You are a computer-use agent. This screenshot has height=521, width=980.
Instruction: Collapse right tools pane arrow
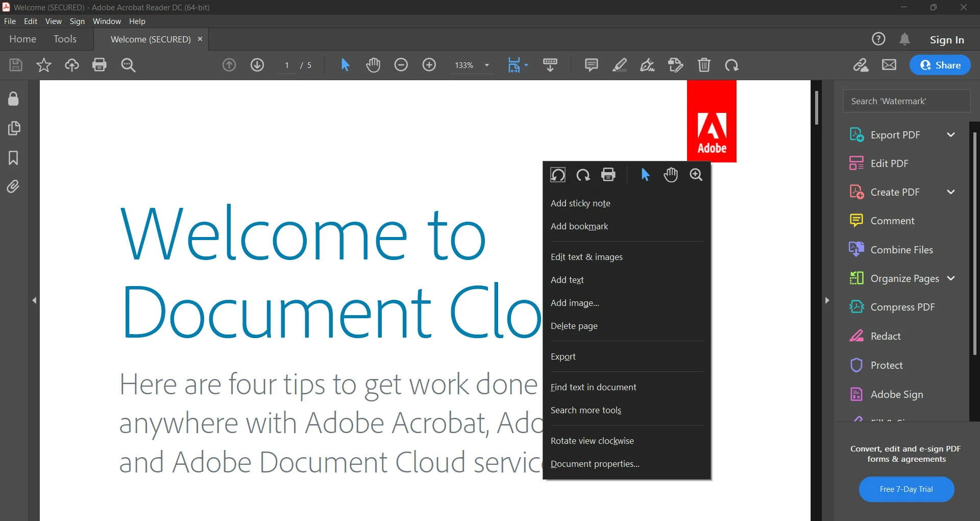[x=827, y=300]
